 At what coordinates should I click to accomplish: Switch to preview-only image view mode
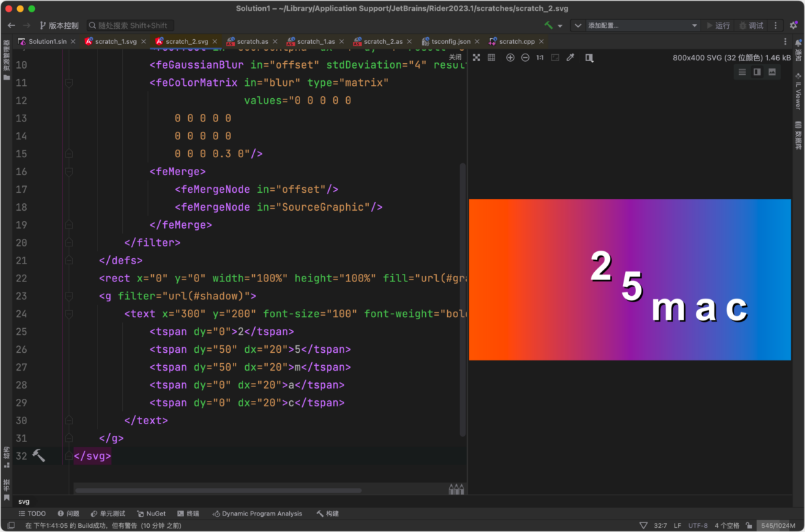pos(772,72)
